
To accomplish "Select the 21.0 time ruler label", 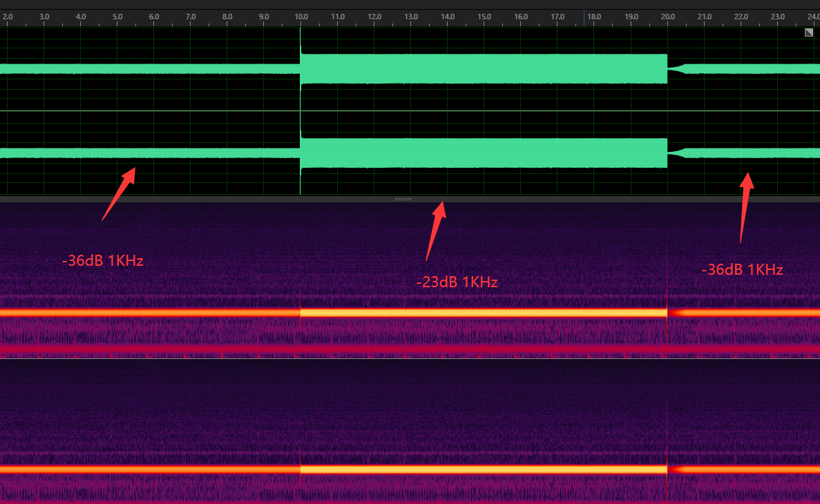I will point(705,17).
